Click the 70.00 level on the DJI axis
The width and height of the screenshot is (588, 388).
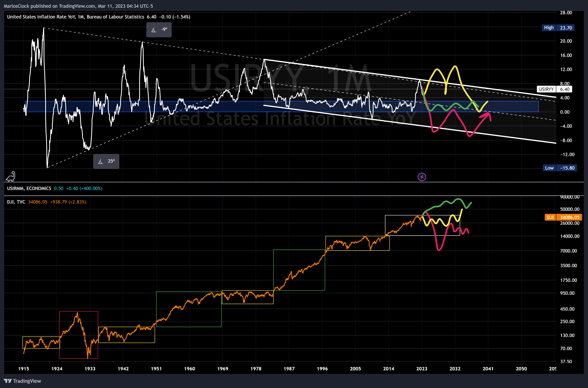566,349
